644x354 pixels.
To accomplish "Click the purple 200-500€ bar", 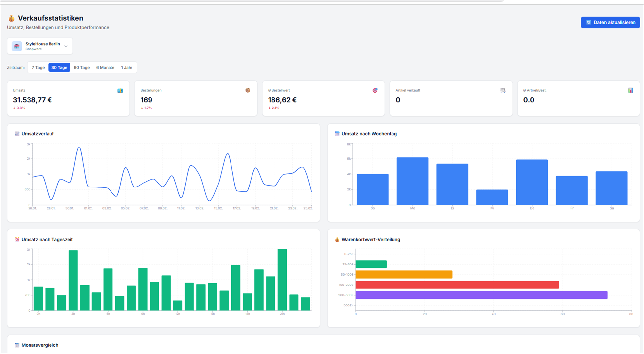I will [x=481, y=295].
